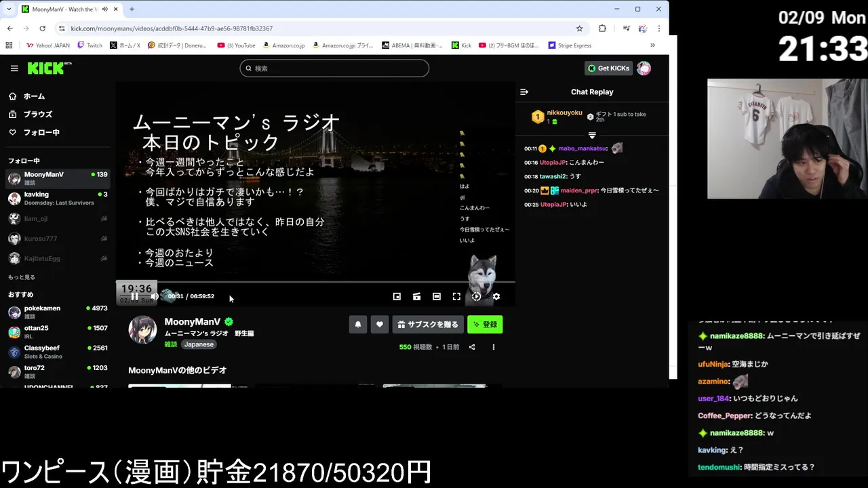Click UtopiaJP's こんまんわー chat message
Image resolution: width=868 pixels, height=488 pixels.
[564, 163]
